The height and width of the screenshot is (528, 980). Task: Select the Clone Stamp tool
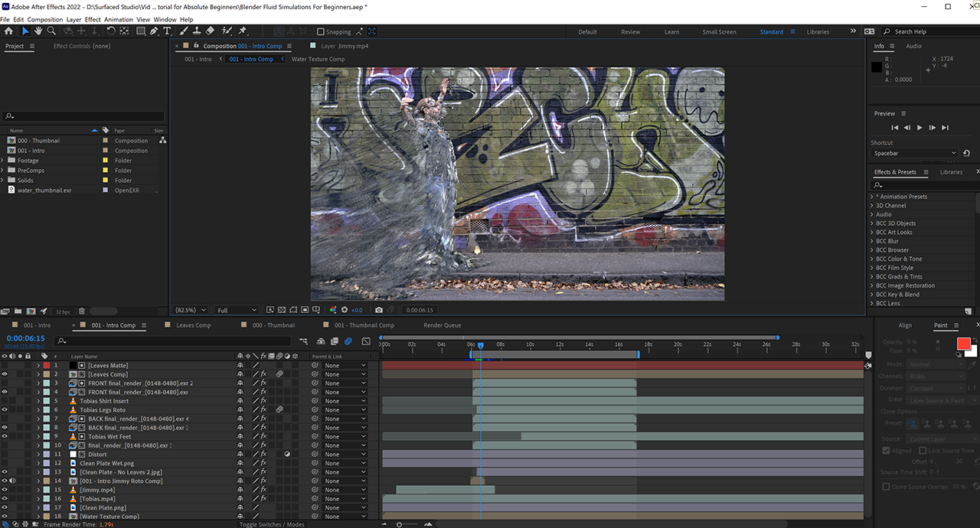click(x=196, y=31)
